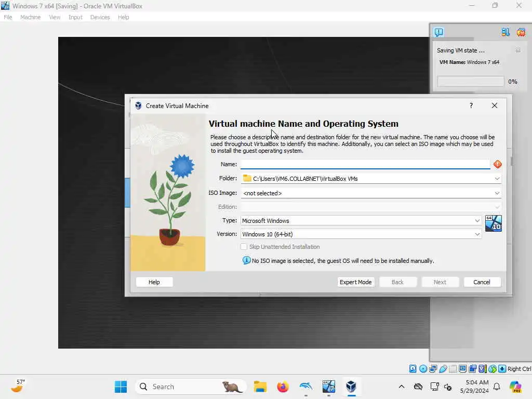
Task: Click the Name field error warning icon
Action: coord(497,164)
